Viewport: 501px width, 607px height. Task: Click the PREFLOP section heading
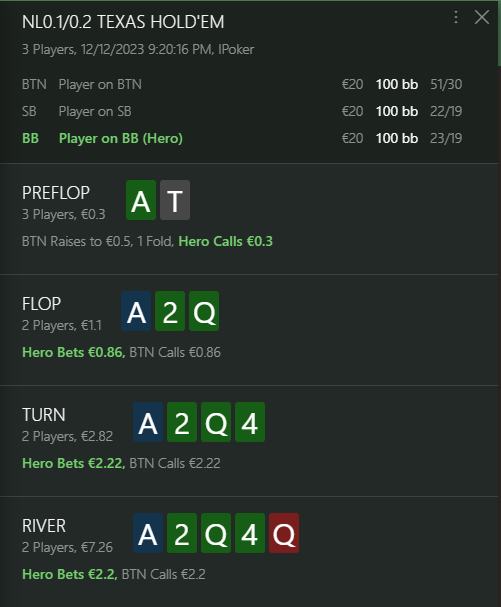pos(56,193)
